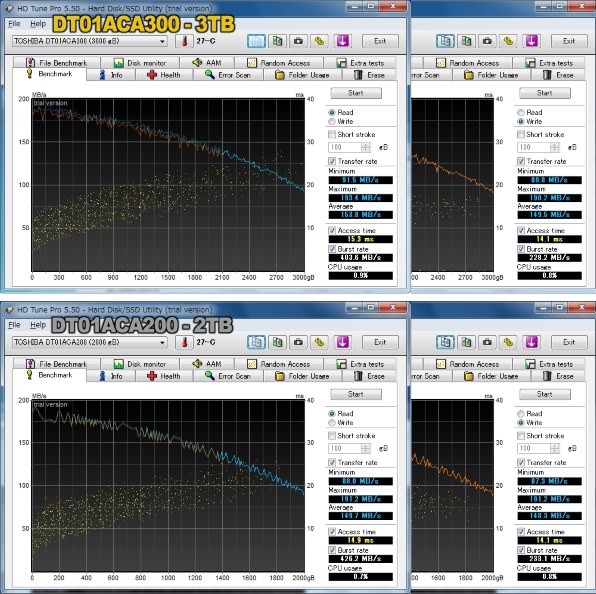Viewport: 596px width, 594px height.
Task: Open options gears icon in DT01ACA300 read window
Action: pyautogui.click(x=319, y=41)
